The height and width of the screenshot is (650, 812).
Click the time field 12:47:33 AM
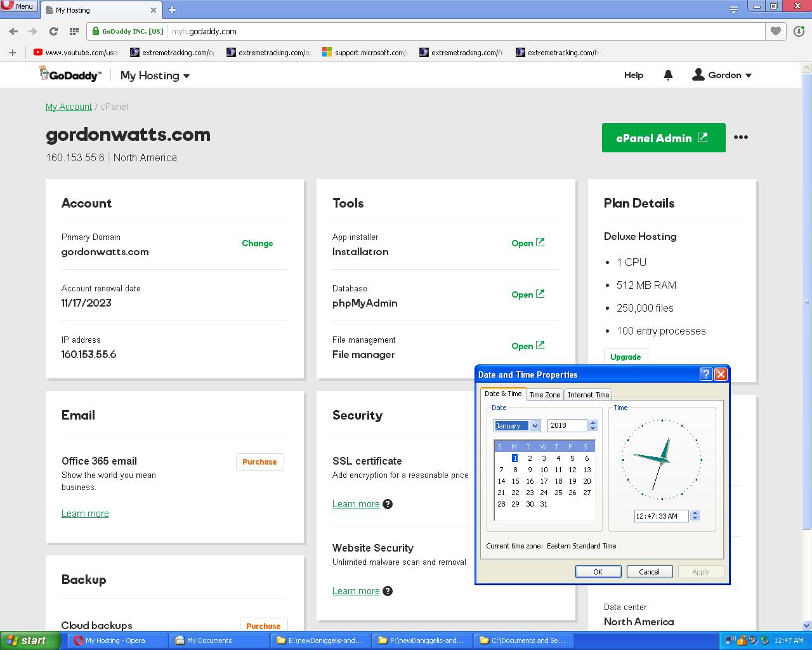pos(662,516)
